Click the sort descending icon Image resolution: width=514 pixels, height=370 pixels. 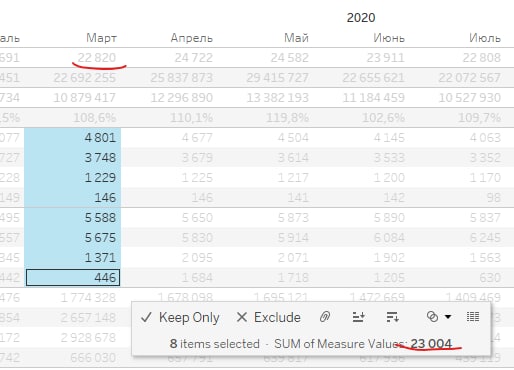(x=392, y=317)
